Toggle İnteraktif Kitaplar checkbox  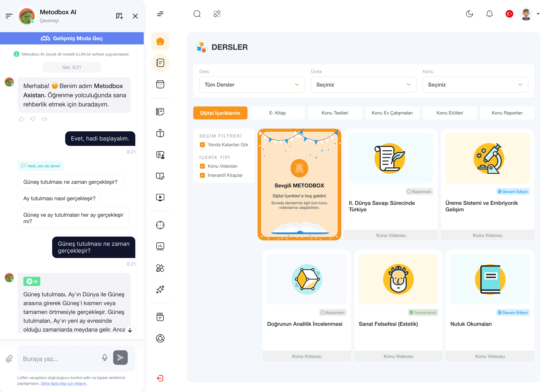click(202, 175)
